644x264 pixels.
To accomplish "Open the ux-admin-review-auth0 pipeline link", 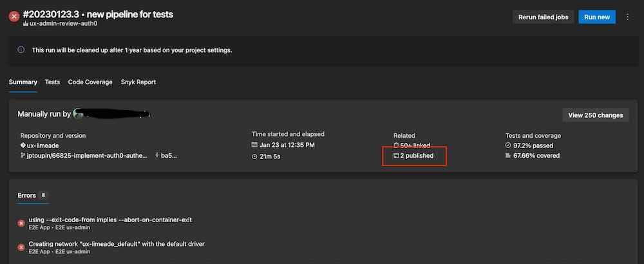I will click(60, 24).
